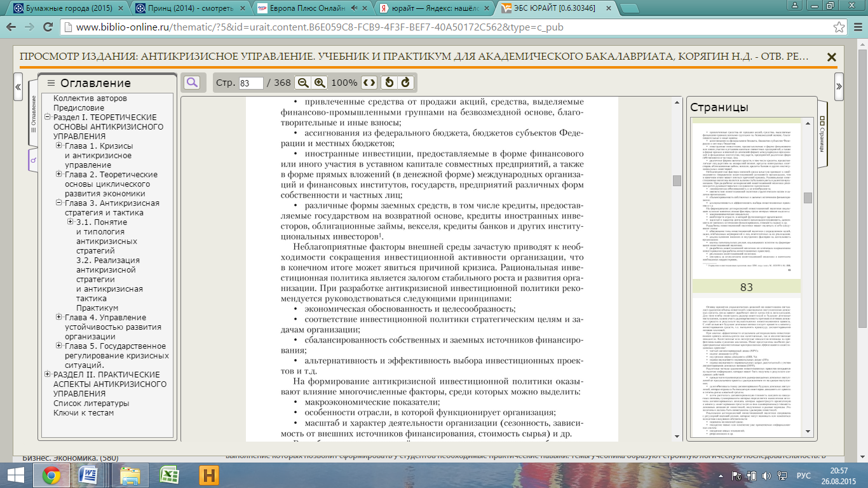This screenshot has height=488, width=868.
Task: Open the orange H application in taskbar
Action: [209, 475]
